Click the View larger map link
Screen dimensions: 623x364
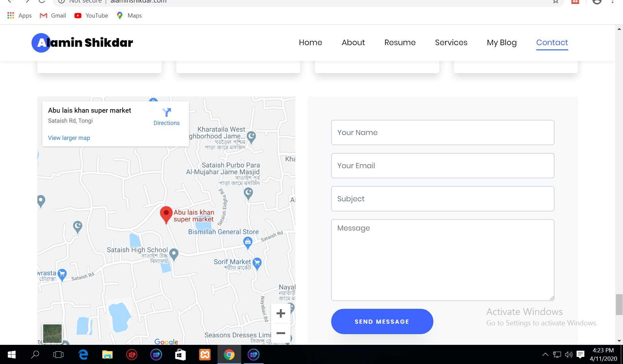[69, 138]
